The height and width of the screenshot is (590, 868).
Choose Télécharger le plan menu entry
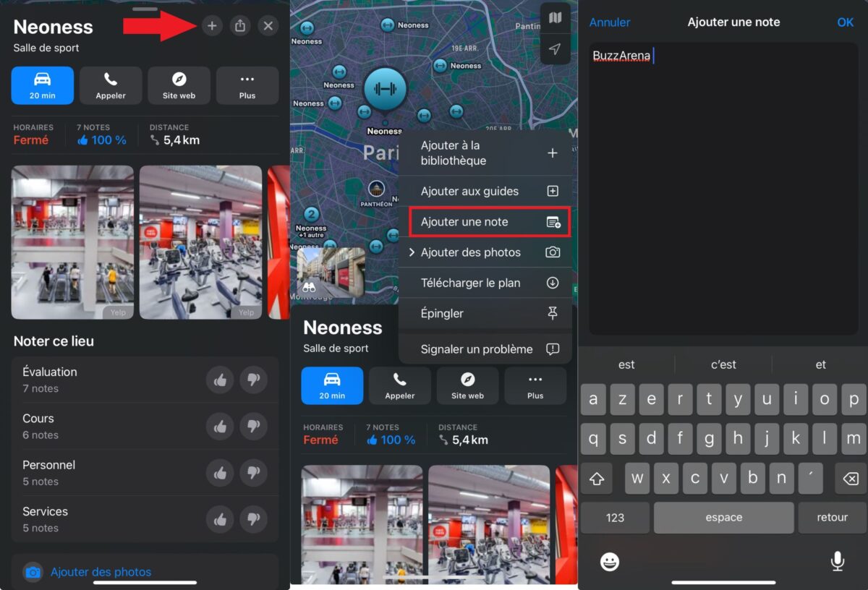point(485,283)
